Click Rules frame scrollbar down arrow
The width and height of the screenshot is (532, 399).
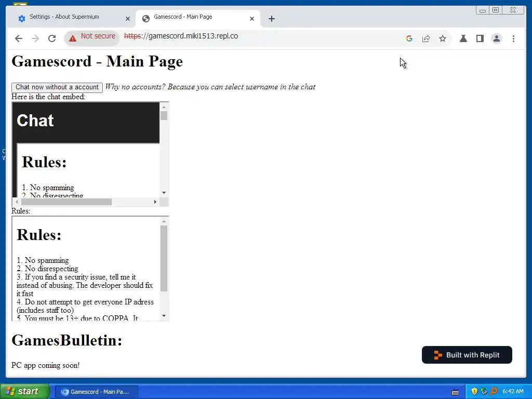164,316
